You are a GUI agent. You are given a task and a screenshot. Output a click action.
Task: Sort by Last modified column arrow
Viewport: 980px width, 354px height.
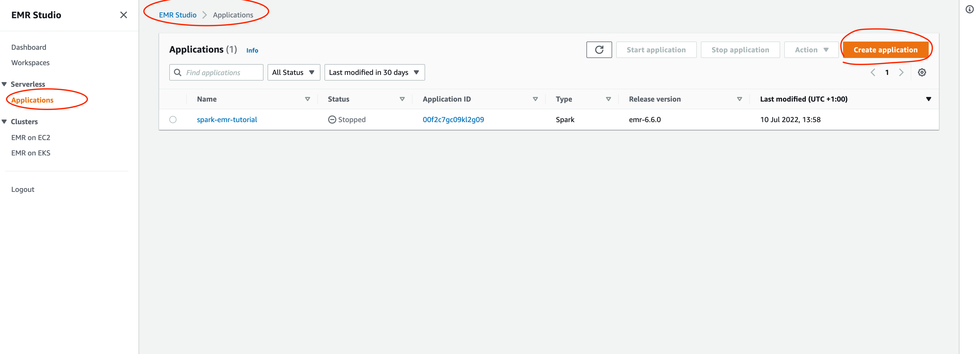[928, 99]
